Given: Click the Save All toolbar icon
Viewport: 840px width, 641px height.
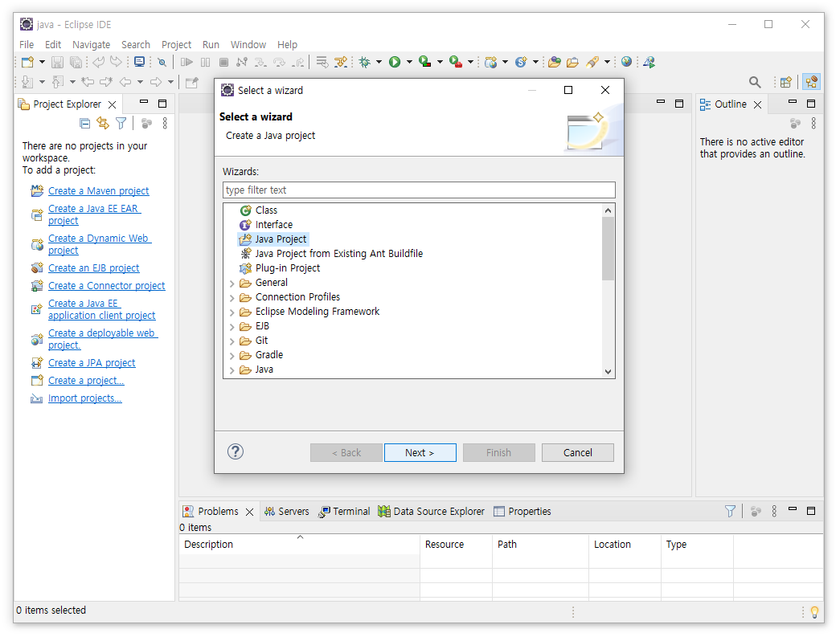Looking at the screenshot, I should coord(76,62).
